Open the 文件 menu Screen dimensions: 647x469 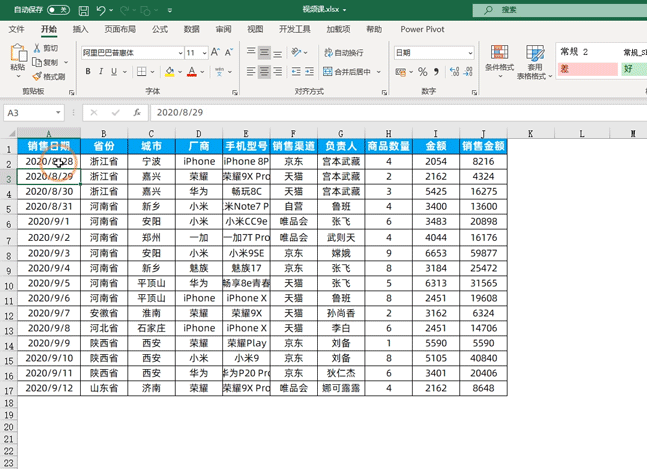(16, 29)
